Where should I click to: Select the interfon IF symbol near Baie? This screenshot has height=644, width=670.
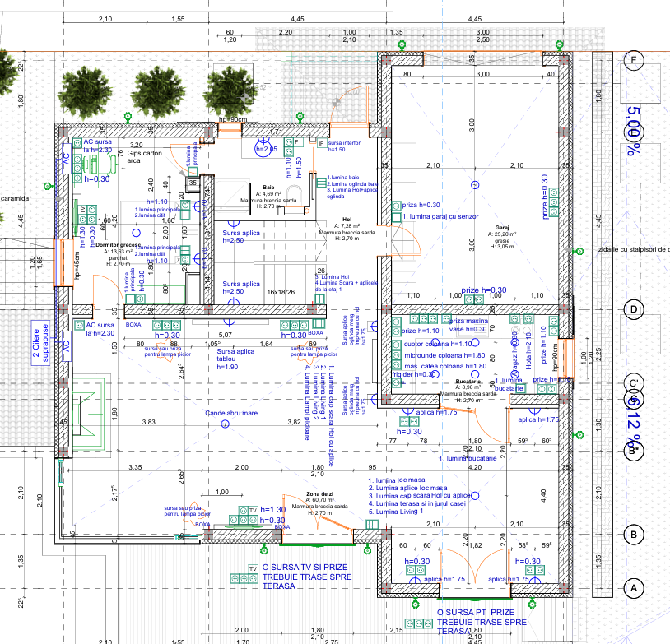click(x=322, y=143)
